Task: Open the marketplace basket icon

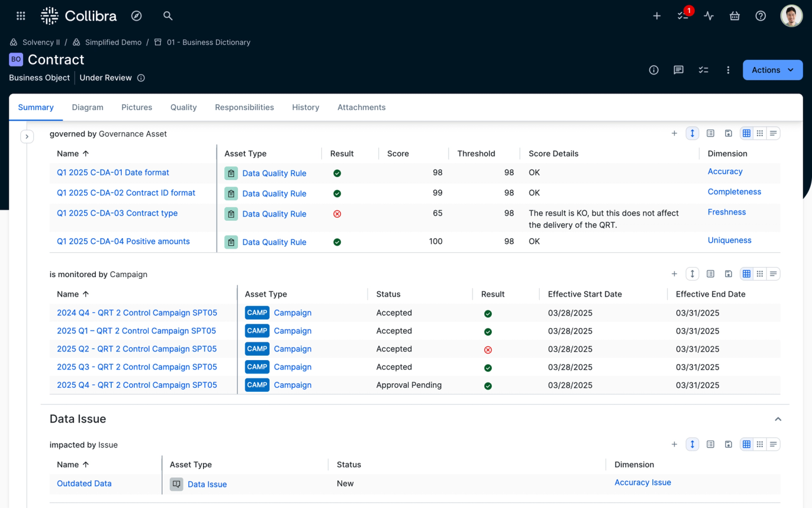Action: [734, 16]
